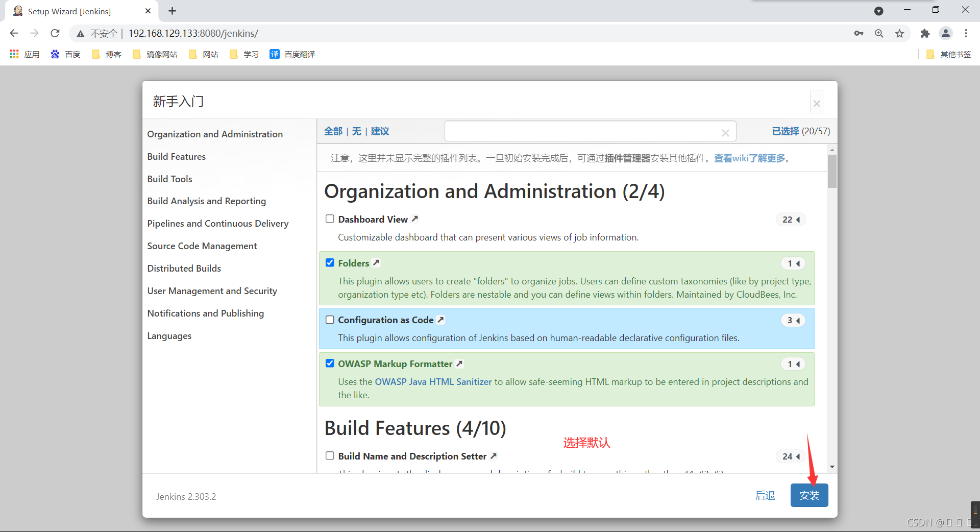980x532 pixels.
Task: Check the Configuration as Code checkbox
Action: coord(330,320)
